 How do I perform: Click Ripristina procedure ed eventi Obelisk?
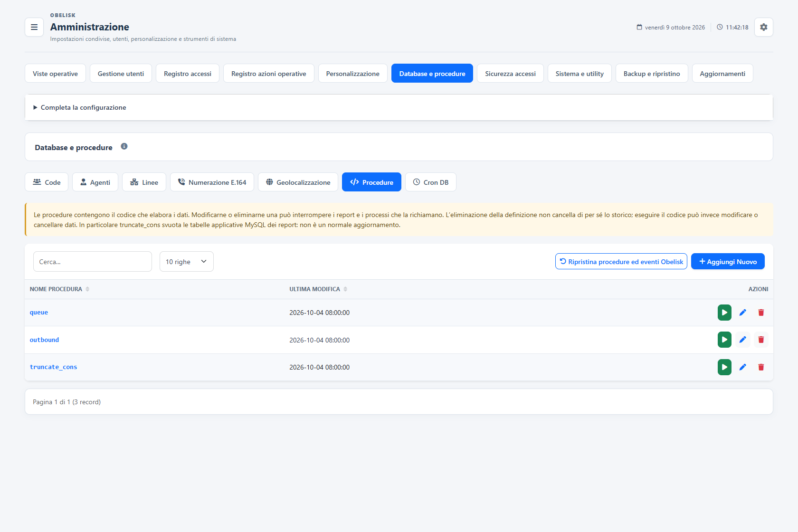[621, 261]
